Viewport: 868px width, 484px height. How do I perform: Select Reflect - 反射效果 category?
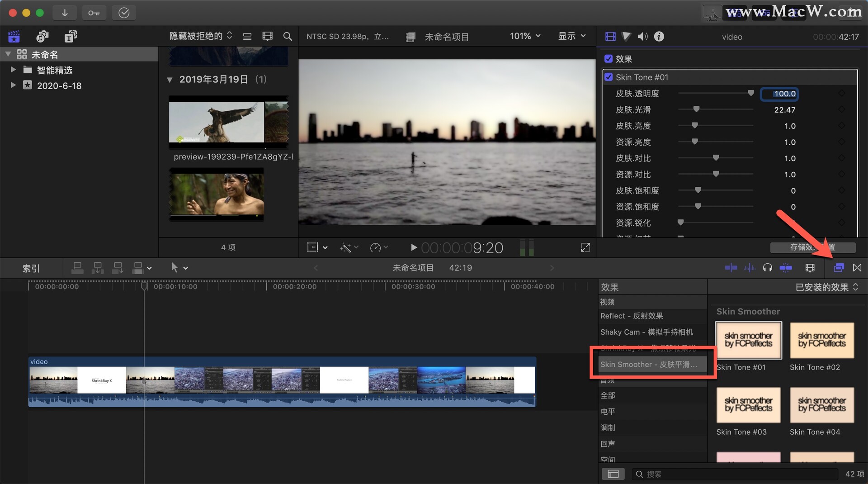652,316
